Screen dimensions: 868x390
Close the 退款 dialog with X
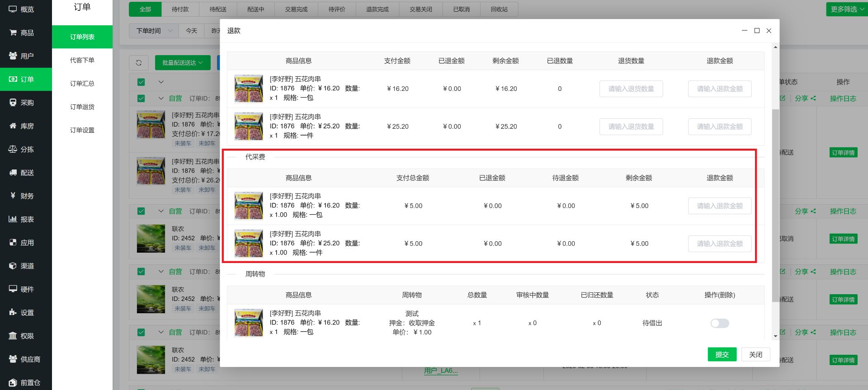pos(769,31)
